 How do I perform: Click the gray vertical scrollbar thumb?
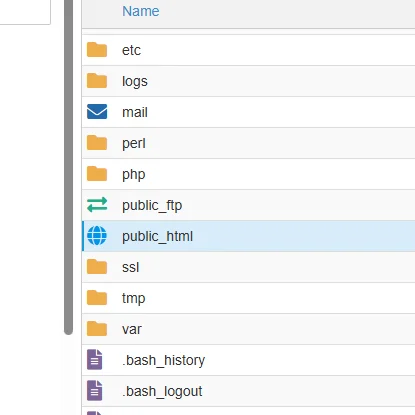pos(68,167)
